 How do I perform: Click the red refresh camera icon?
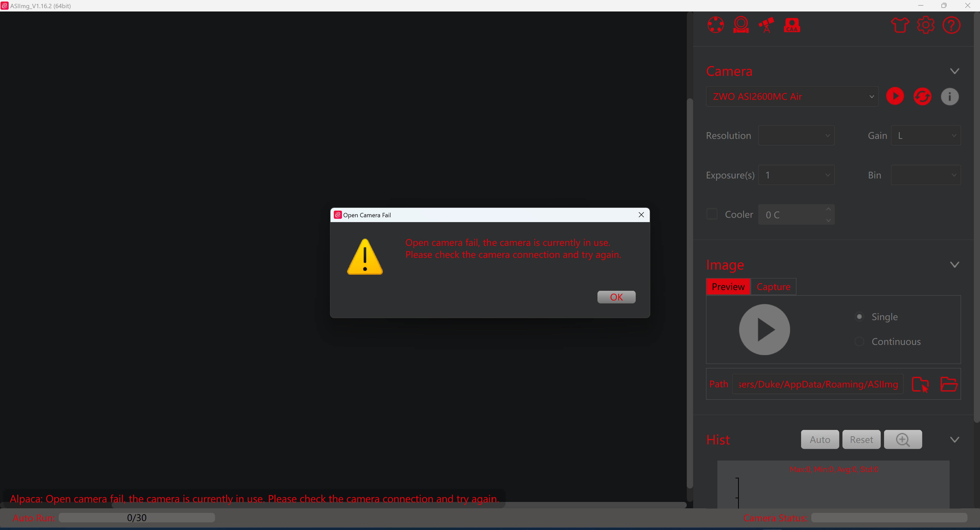pos(922,96)
